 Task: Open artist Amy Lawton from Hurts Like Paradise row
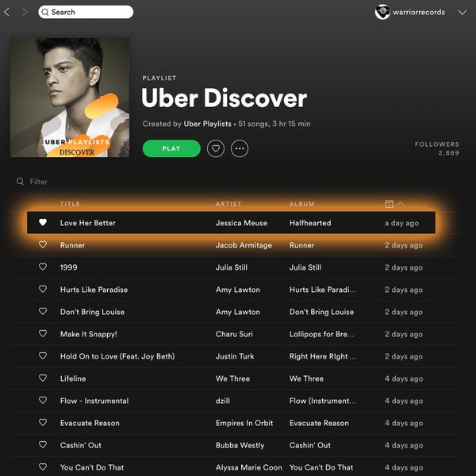coord(238,290)
